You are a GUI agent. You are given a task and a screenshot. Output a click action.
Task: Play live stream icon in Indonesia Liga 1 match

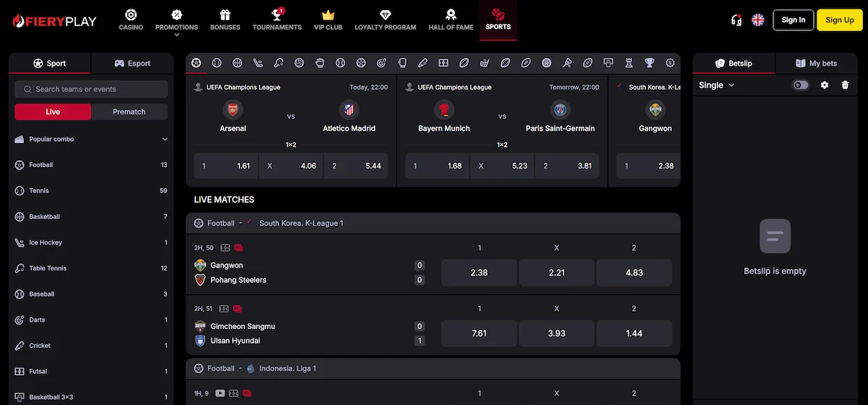click(221, 393)
